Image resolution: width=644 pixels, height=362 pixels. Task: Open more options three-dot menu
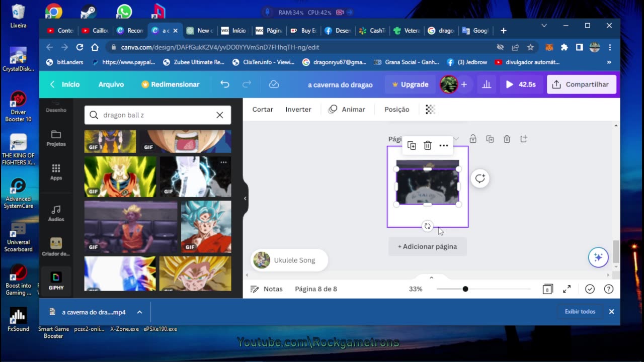coord(444,145)
